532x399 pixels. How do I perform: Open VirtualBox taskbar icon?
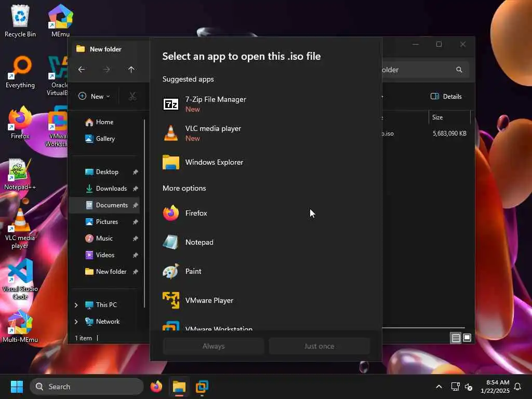[202, 387]
